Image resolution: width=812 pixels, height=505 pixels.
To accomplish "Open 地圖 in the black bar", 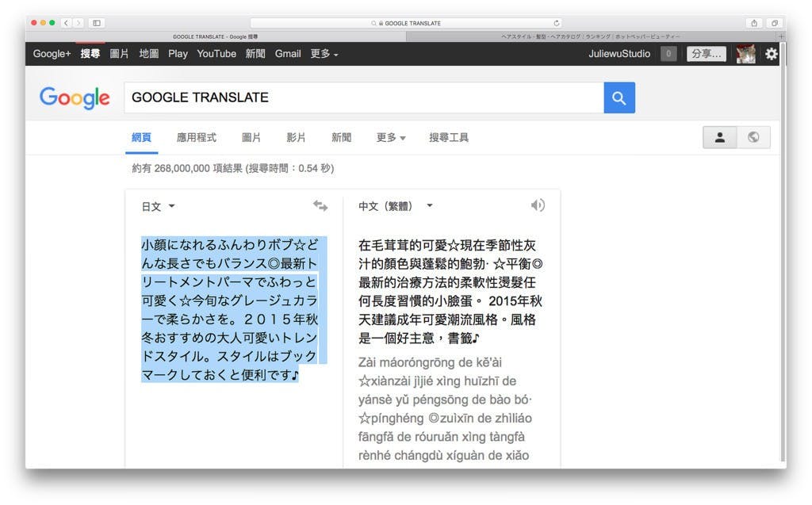I will click(149, 54).
